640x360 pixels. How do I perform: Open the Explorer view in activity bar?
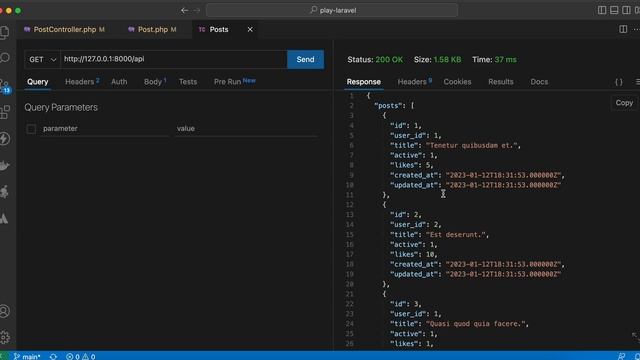pyautogui.click(x=5, y=32)
